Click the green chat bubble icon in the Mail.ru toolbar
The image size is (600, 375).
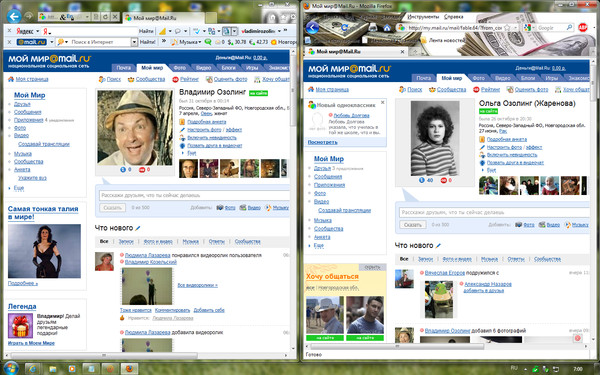pyautogui.click(x=208, y=42)
